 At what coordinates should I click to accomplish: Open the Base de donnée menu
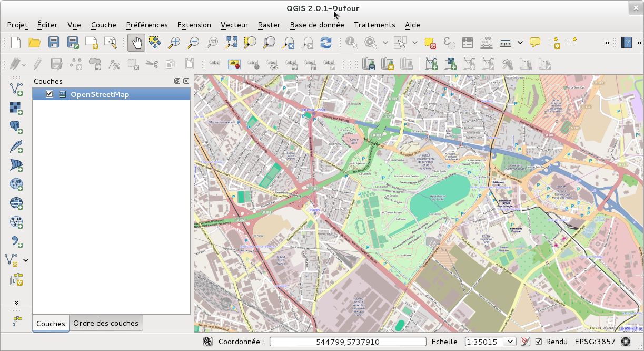coord(317,25)
